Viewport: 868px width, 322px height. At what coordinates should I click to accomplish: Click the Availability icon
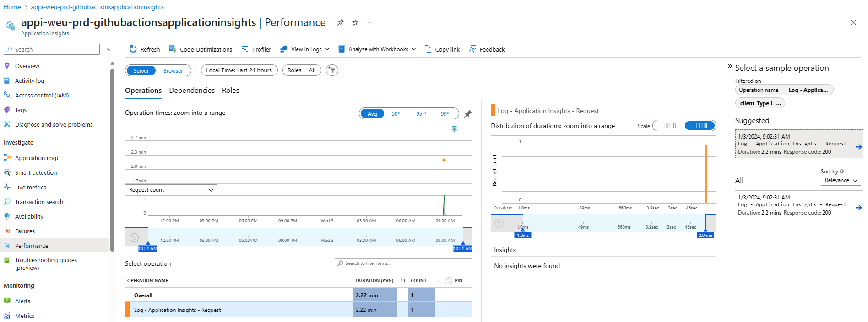[7, 216]
